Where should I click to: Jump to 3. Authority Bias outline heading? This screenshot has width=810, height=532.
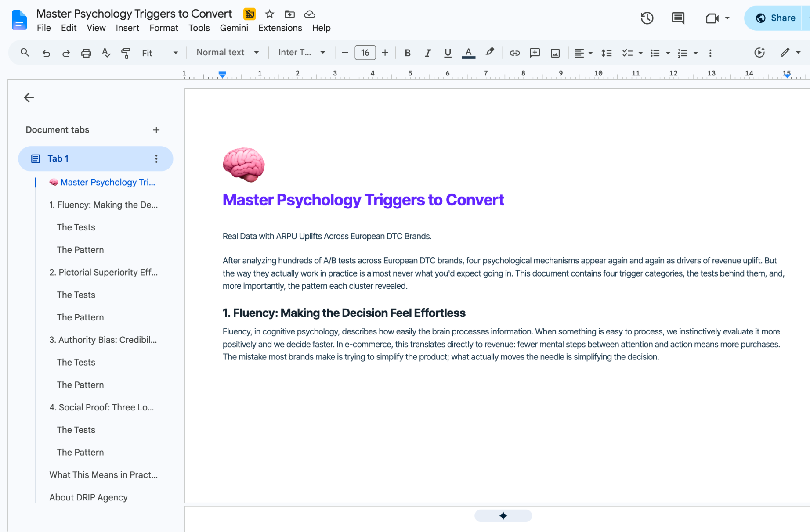pyautogui.click(x=103, y=340)
